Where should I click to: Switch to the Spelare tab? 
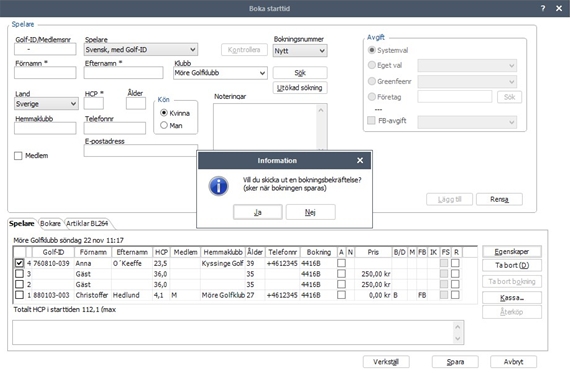[x=22, y=223]
